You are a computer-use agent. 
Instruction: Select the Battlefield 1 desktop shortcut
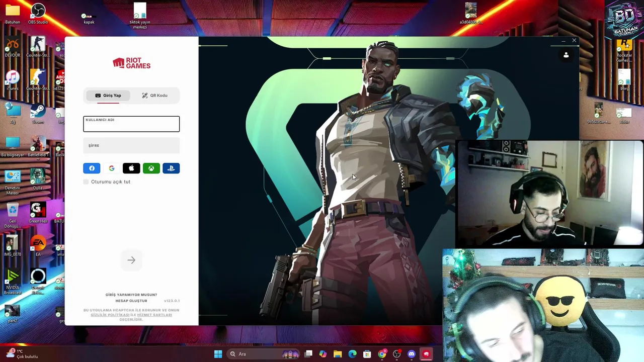click(x=38, y=147)
